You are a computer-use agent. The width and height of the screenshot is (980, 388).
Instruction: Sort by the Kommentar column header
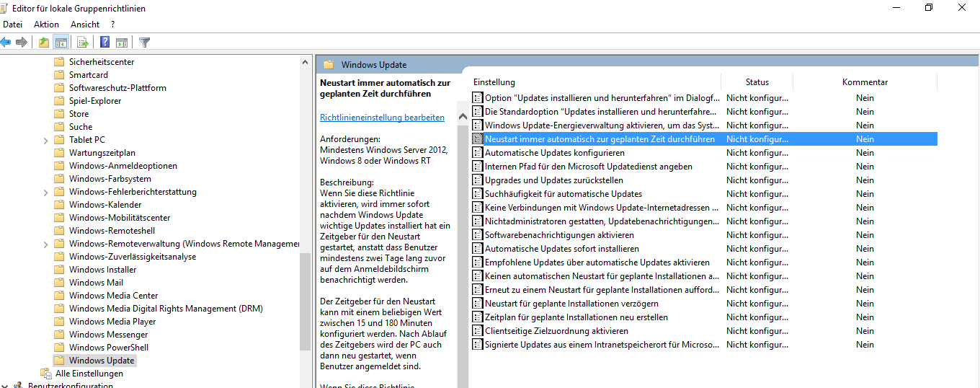[865, 82]
